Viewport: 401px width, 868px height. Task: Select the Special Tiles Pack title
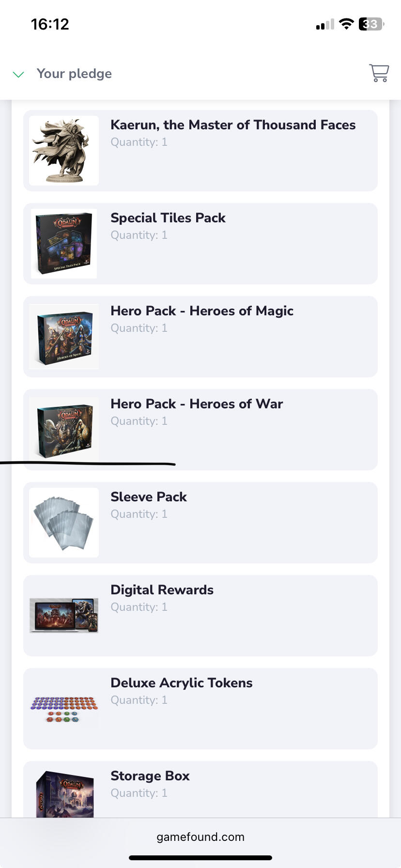[x=168, y=218]
